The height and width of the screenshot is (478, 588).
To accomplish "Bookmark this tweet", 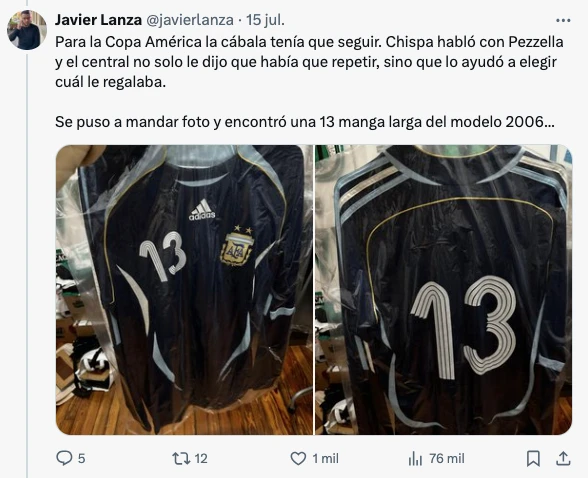I will [x=533, y=459].
